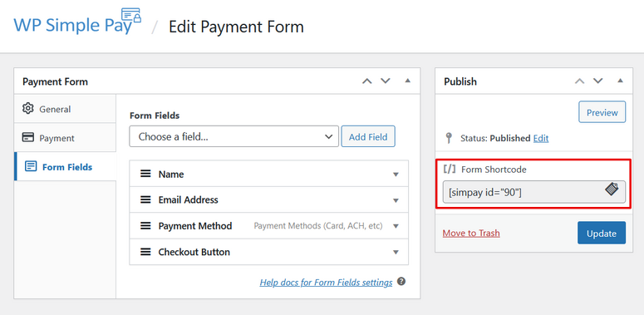The height and width of the screenshot is (315, 644).
Task: Click the Form Shortcode bracket icon
Action: tap(450, 170)
